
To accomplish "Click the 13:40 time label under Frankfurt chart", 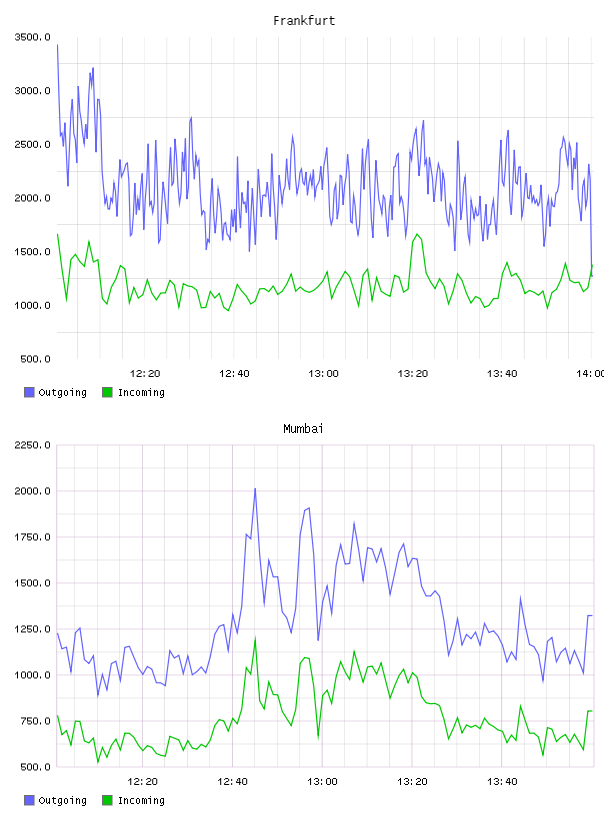I will 502,374.
